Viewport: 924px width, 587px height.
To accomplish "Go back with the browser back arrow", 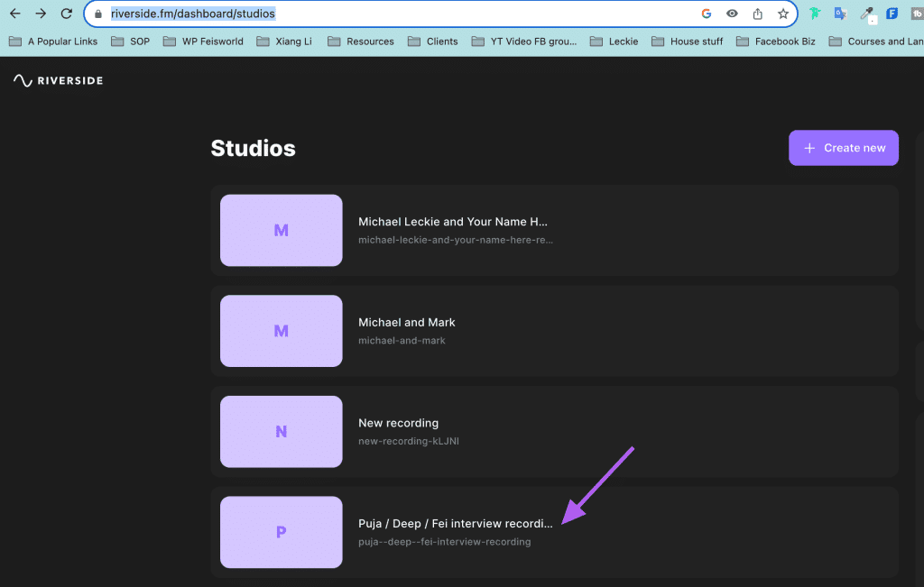I will coord(14,13).
